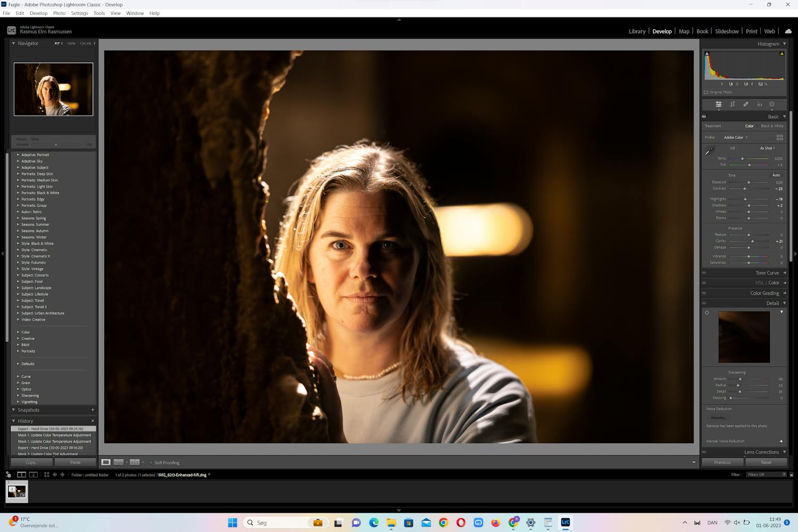Switch to the Library module

click(637, 31)
